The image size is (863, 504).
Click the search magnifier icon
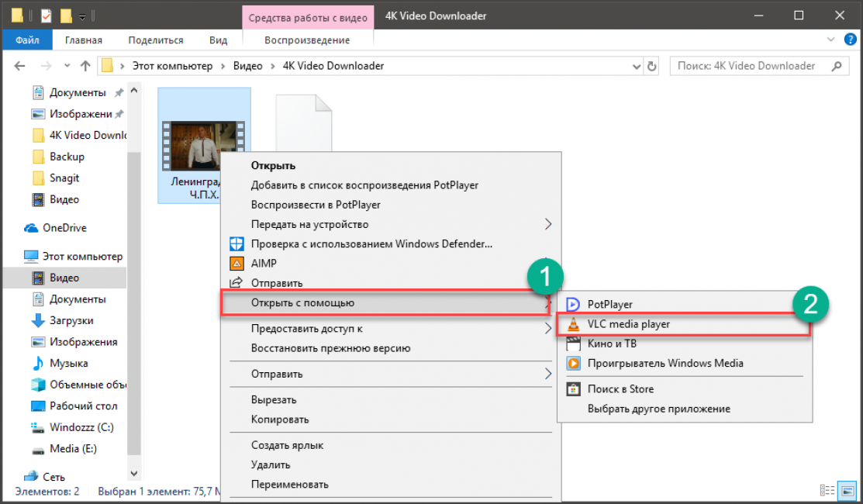coord(837,66)
